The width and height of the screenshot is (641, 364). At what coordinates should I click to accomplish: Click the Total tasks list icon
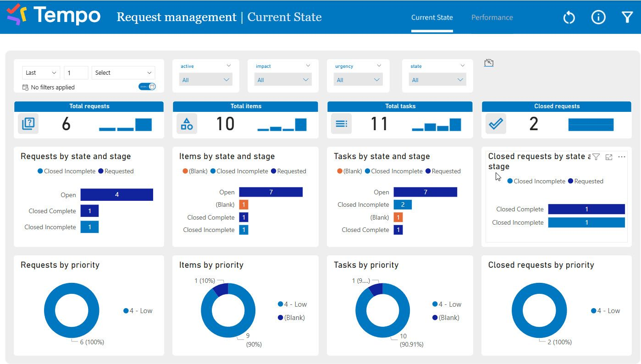point(341,124)
